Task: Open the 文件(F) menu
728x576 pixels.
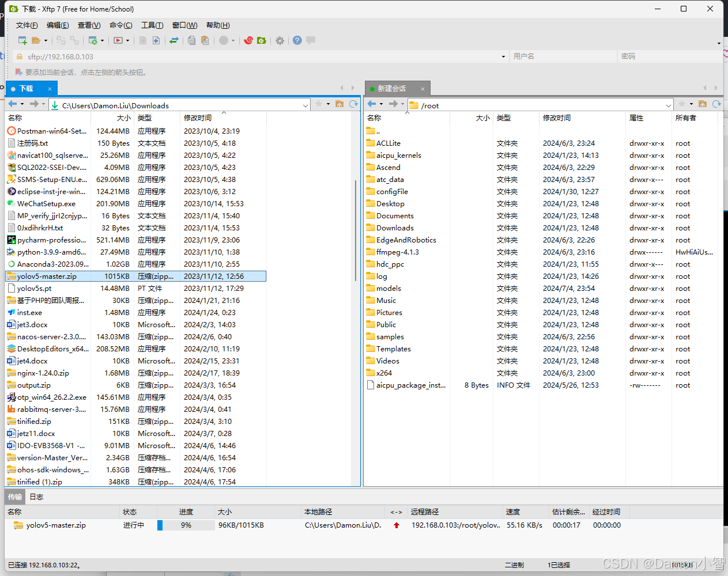Action: tap(27, 25)
